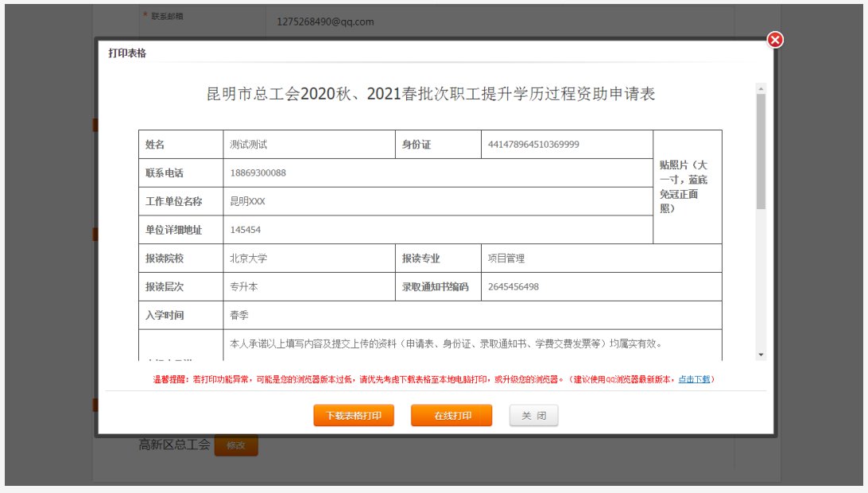
Task: Click the admission notice code 2645456498
Action: pyautogui.click(x=513, y=287)
